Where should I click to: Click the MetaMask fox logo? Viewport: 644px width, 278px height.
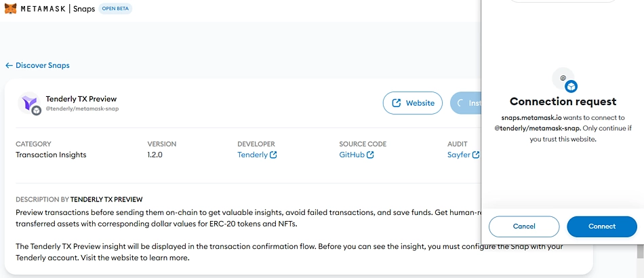coord(10,9)
